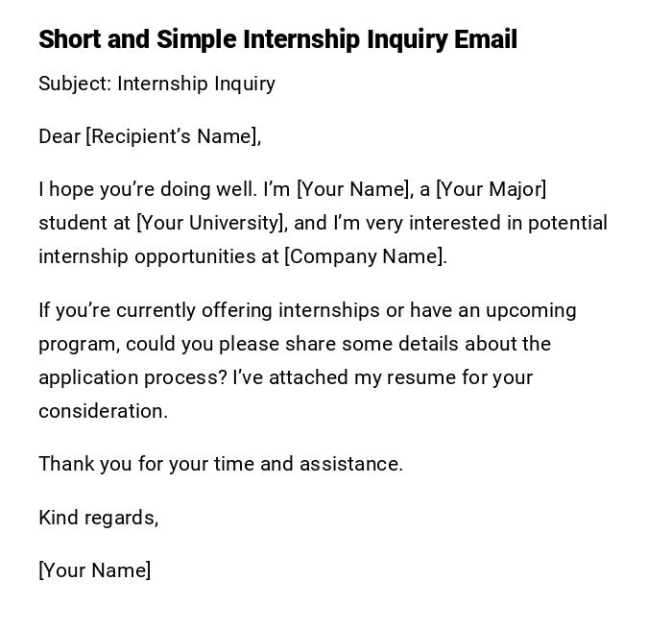Click the words 'If you're currently offering'
This screenshot has height=630, width=672.
point(156,310)
